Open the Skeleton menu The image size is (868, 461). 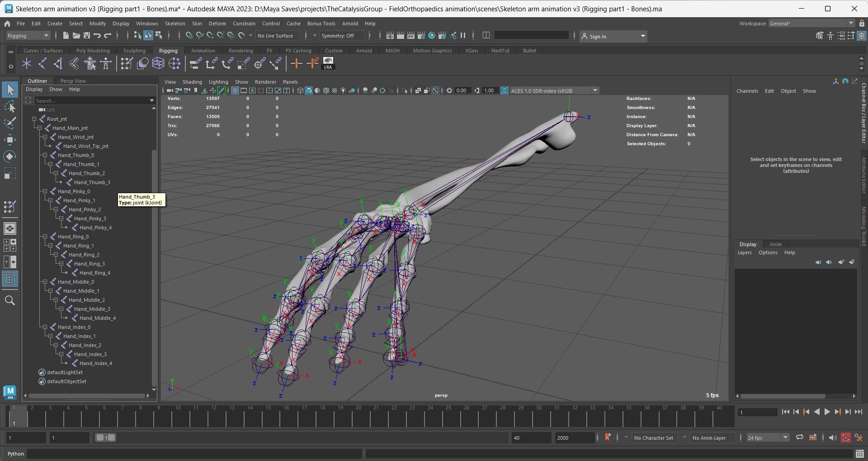175,24
